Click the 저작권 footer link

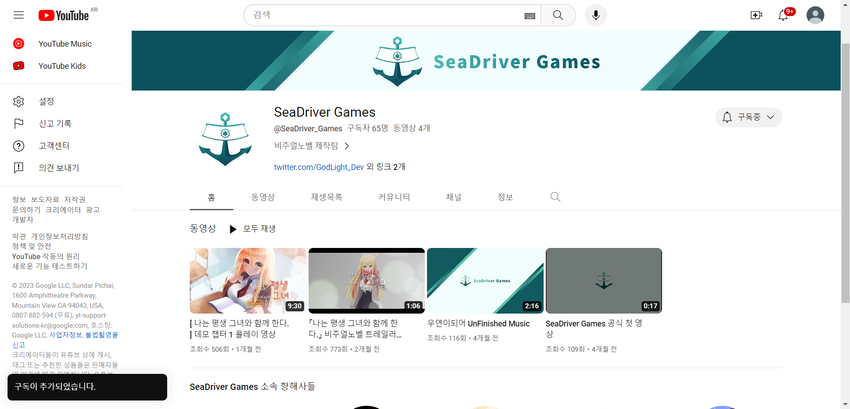click(x=75, y=200)
